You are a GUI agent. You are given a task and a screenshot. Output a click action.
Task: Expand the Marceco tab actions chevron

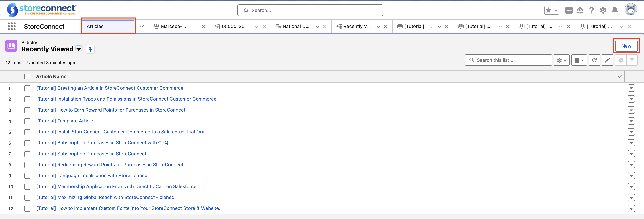[x=196, y=27]
